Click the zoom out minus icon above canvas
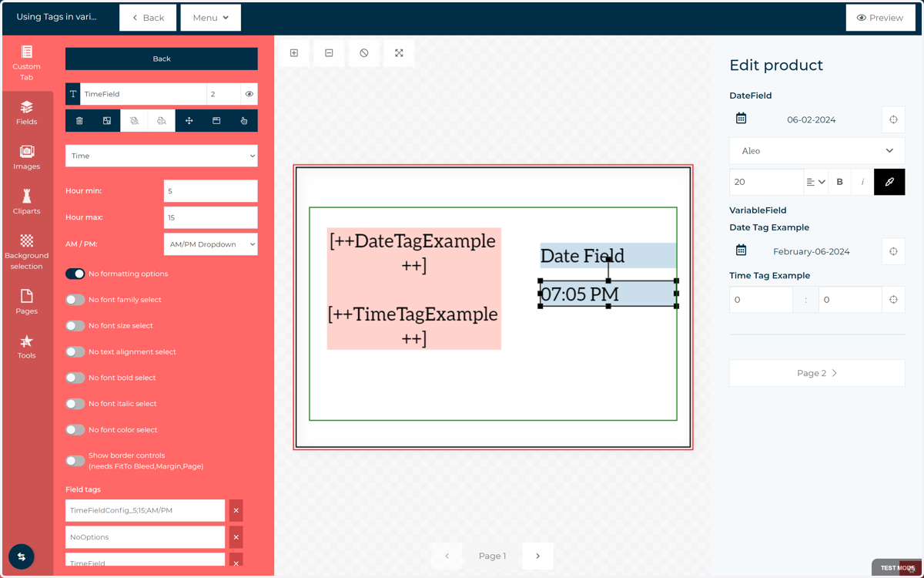Screen dimensions: 924x578 point(329,53)
